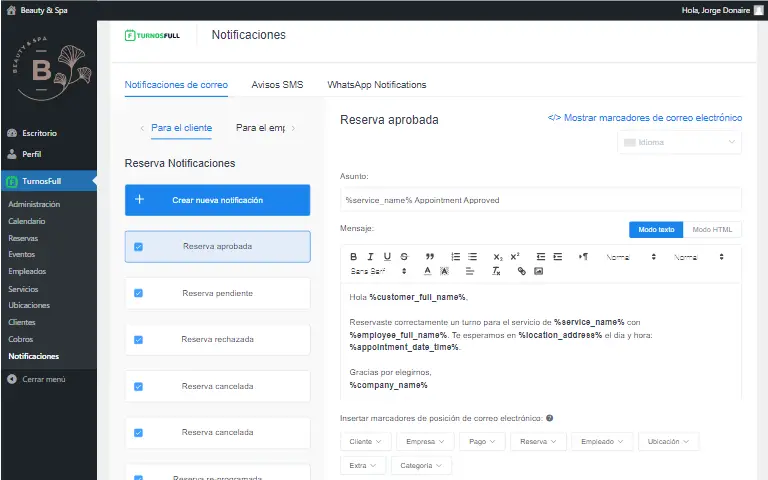
Task: Insert a hyperlink with the link icon
Action: tap(522, 271)
